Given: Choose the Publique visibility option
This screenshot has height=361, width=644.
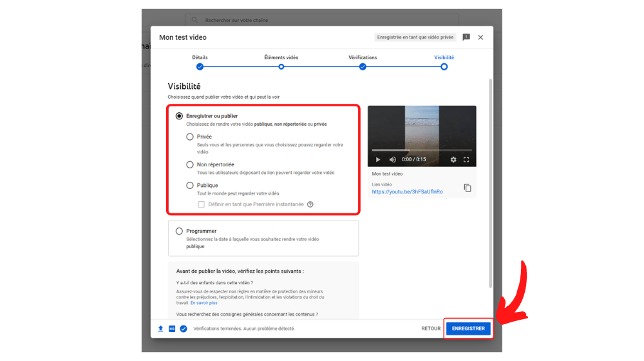Looking at the screenshot, I should click(190, 186).
